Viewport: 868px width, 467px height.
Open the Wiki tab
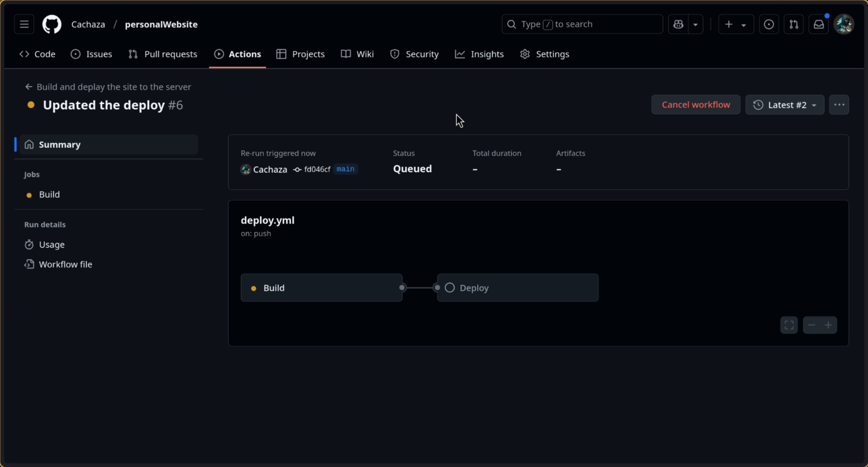tap(358, 54)
